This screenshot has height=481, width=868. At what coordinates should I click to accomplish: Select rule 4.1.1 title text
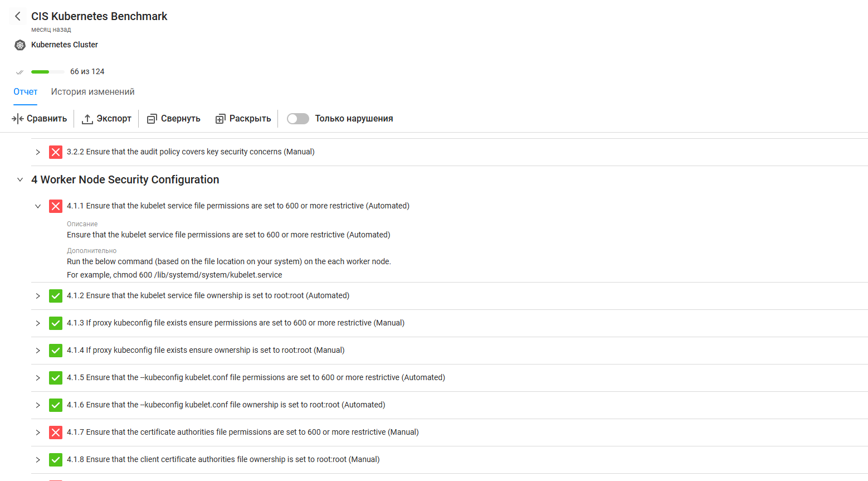pos(238,206)
